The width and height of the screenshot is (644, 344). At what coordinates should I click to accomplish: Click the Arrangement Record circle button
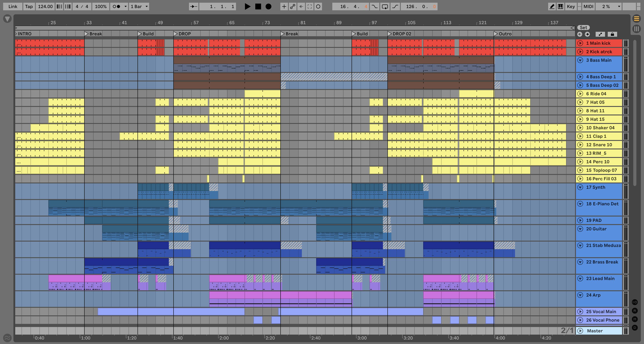(x=268, y=6)
